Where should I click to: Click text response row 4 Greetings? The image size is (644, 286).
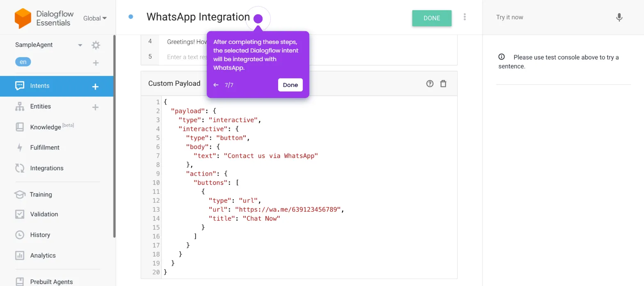(x=187, y=41)
